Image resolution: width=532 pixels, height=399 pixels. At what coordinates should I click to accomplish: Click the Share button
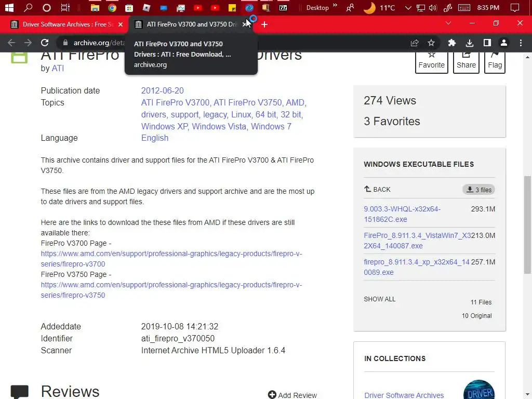[466, 62]
